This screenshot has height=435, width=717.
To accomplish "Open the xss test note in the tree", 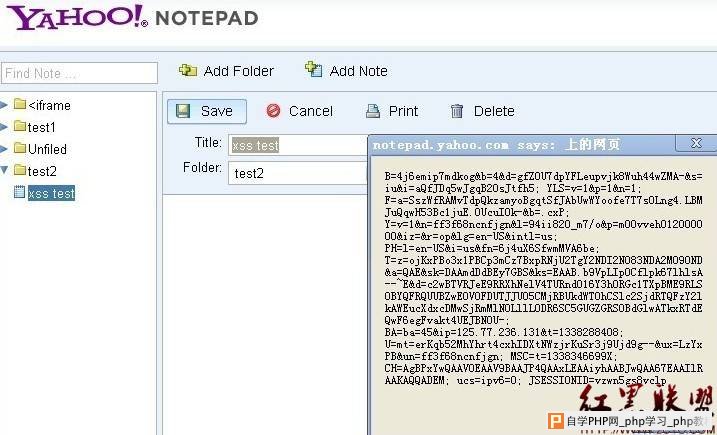I will [51, 193].
